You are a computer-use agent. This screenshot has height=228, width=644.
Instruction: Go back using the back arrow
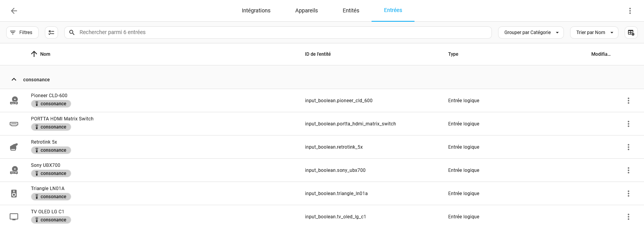pyautogui.click(x=14, y=11)
